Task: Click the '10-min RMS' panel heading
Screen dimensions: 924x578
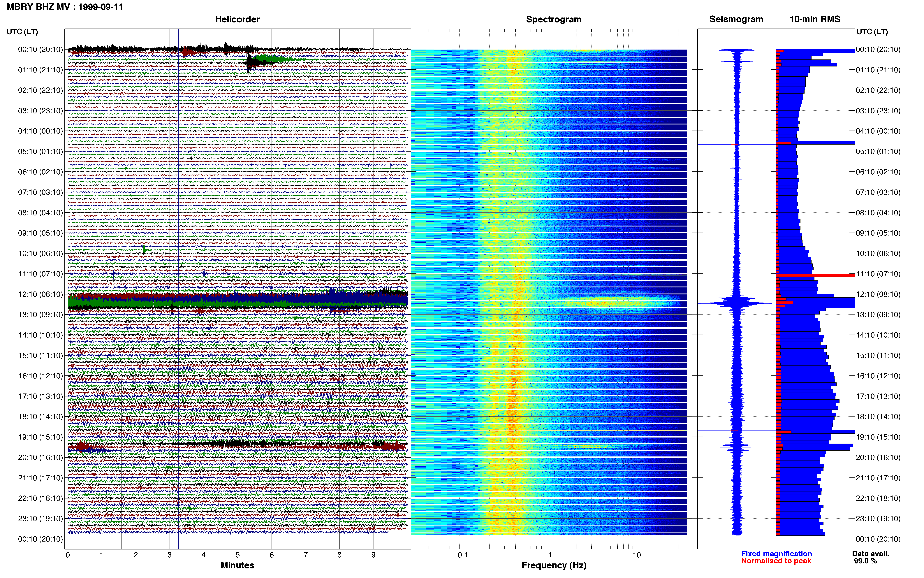Action: (x=815, y=19)
